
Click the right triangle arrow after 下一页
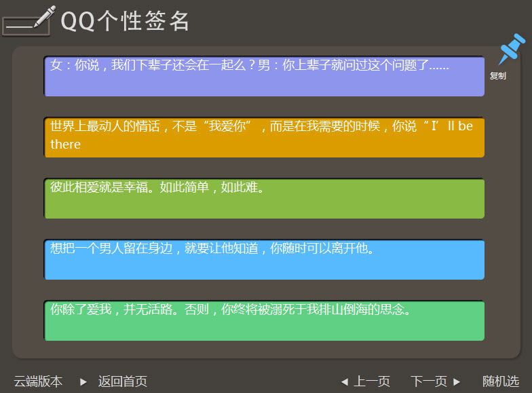click(457, 381)
